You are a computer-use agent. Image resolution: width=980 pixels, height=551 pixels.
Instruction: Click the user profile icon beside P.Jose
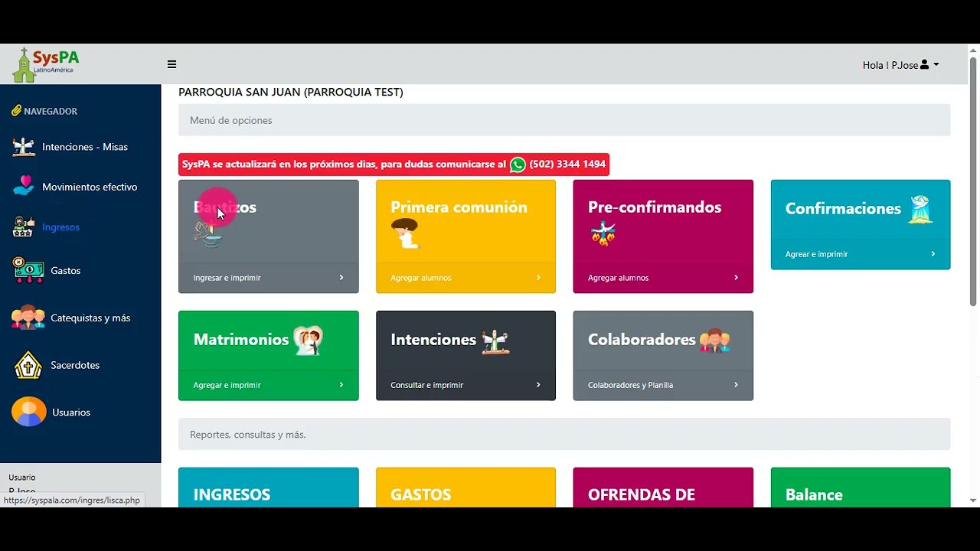(924, 65)
